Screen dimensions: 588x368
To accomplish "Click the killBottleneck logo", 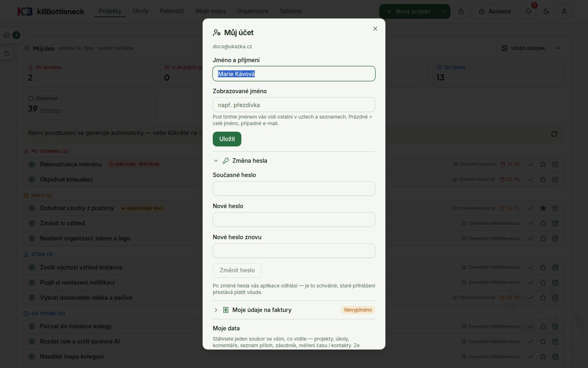I will (x=51, y=11).
